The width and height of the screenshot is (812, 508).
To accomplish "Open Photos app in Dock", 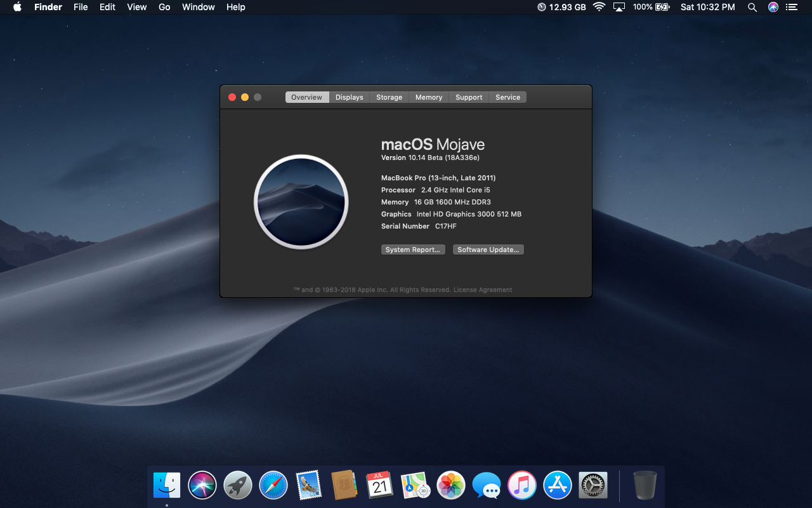I will tap(451, 486).
